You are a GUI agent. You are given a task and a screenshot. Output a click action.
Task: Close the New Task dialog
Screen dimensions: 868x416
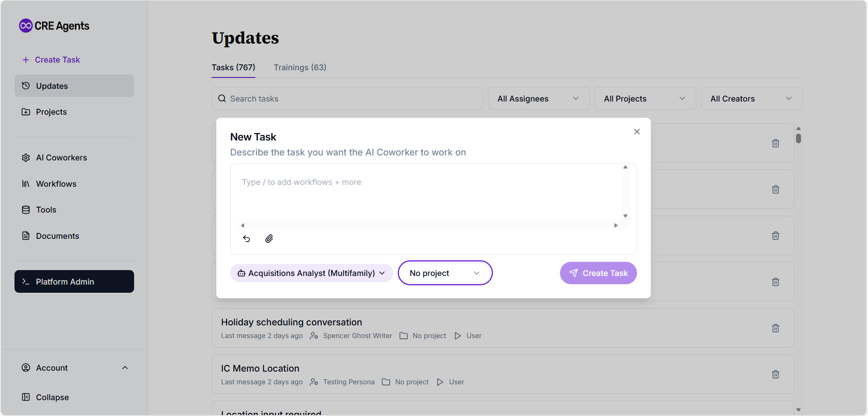637,131
